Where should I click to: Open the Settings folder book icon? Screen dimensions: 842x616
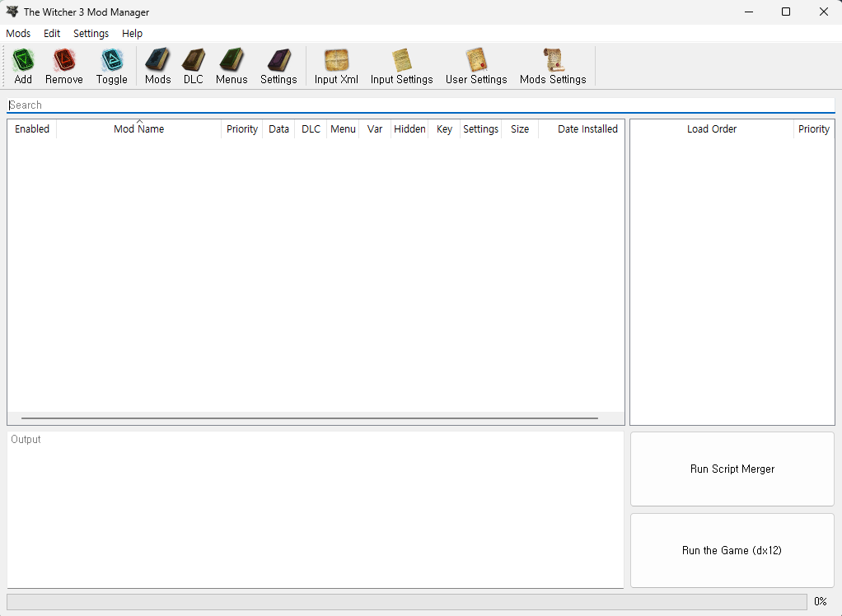pos(278,60)
